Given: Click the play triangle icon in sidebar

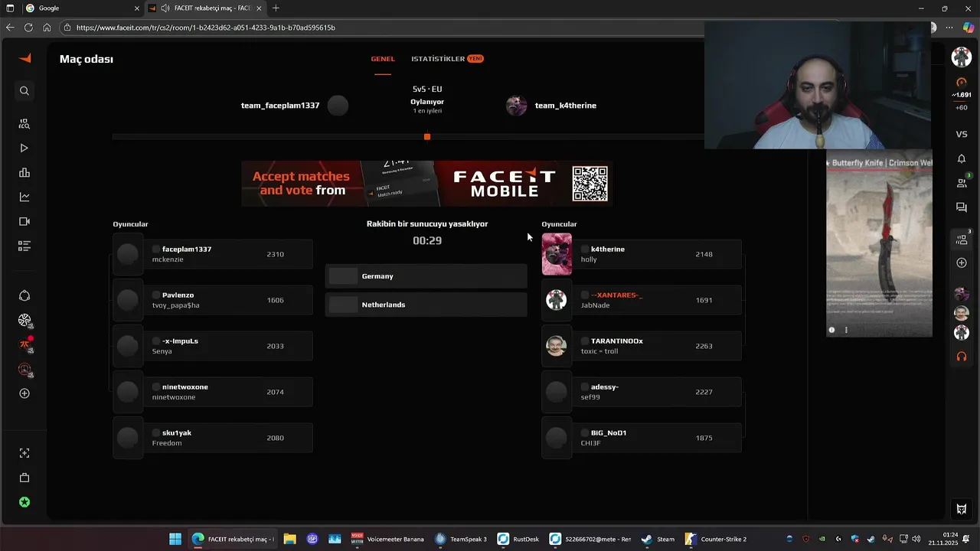Looking at the screenshot, I should [24, 148].
